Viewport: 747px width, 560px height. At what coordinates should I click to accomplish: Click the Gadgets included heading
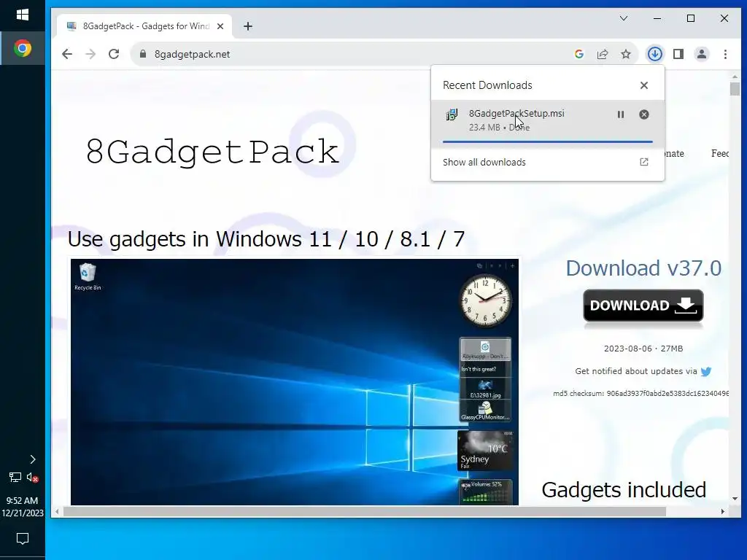coord(624,490)
